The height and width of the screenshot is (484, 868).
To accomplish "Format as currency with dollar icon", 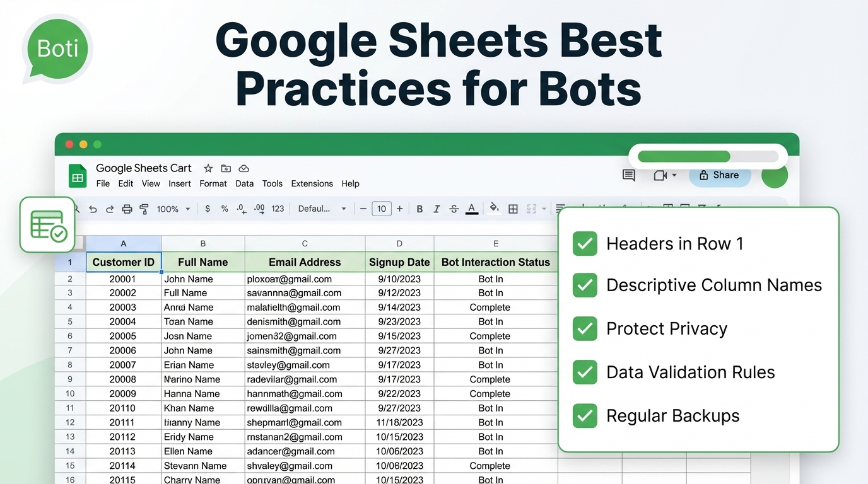I will coord(208,209).
